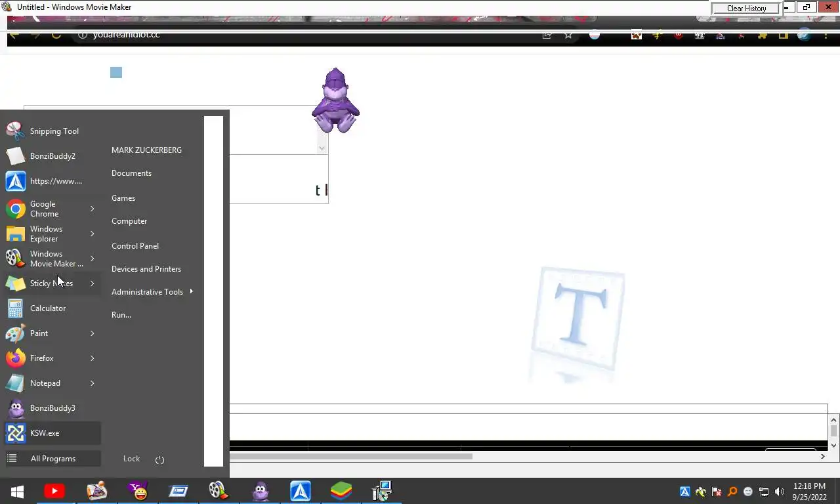Open MARK ZUCKERBERG user folder
This screenshot has height=504, width=840.
click(146, 150)
